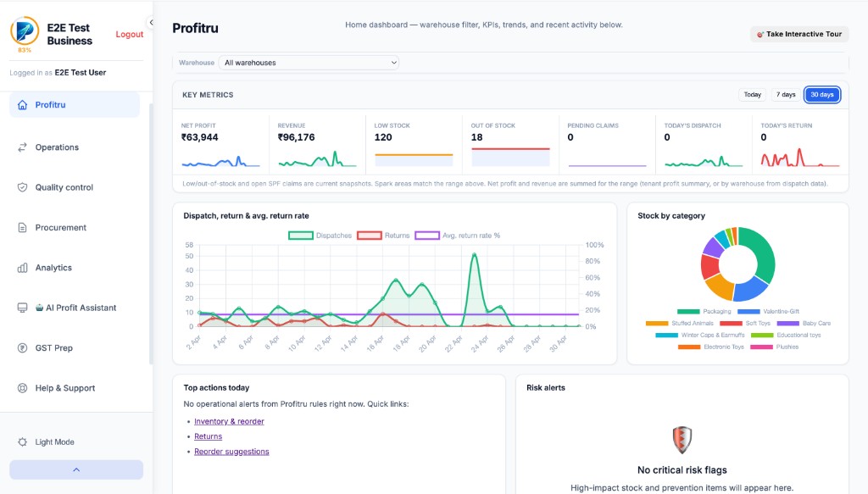Toggle Valentine-Gift category in donut legend
The height and width of the screenshot is (494, 868).
768,312
